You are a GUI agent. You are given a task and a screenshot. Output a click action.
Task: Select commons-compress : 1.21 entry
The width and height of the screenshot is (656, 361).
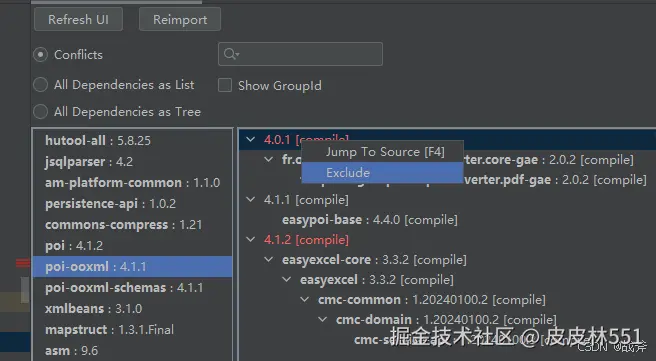pyautogui.click(x=133, y=225)
